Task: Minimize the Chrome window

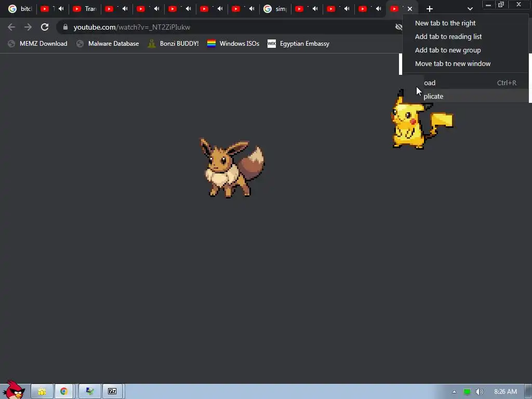Action: (488, 5)
